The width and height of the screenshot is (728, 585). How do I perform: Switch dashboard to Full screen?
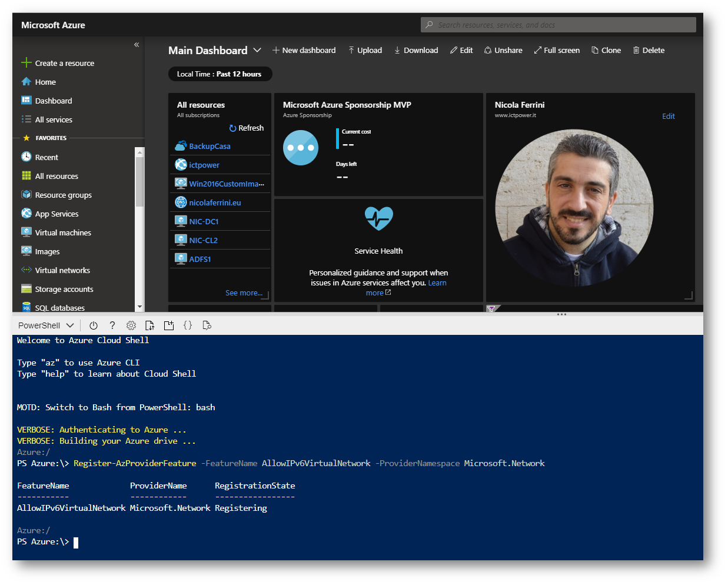[x=557, y=51]
